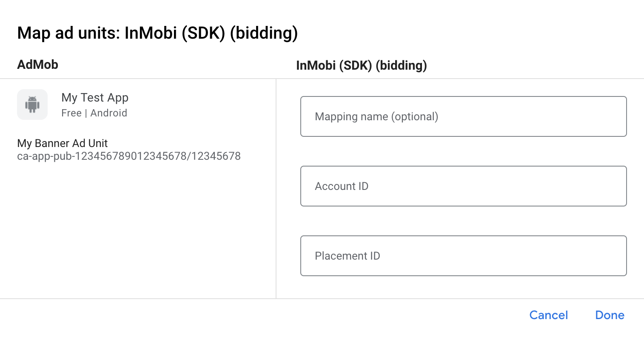Screen dimensions: 644x345
Task: Select the Placement ID input box
Action: point(463,256)
